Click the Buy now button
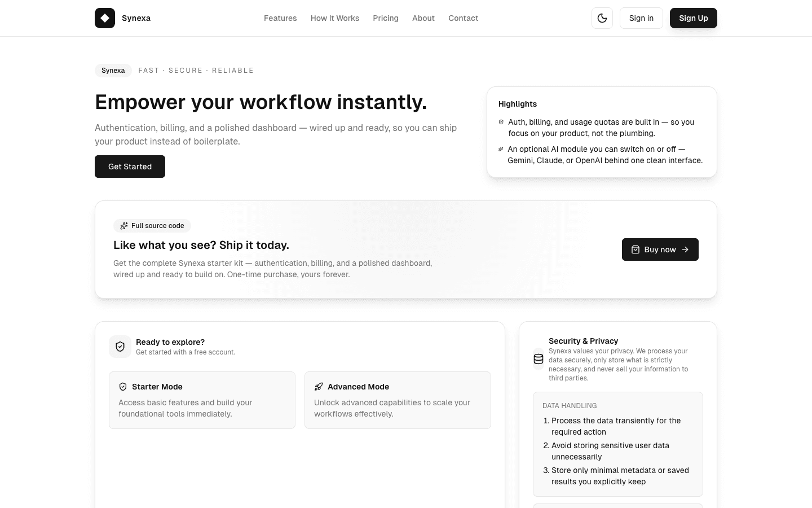 click(x=660, y=249)
